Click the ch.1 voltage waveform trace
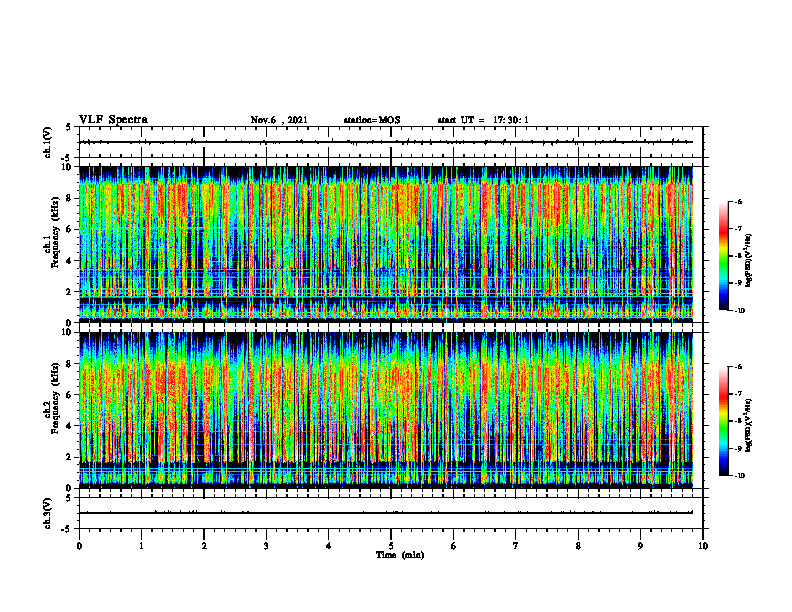The image size is (792, 612). point(386,142)
